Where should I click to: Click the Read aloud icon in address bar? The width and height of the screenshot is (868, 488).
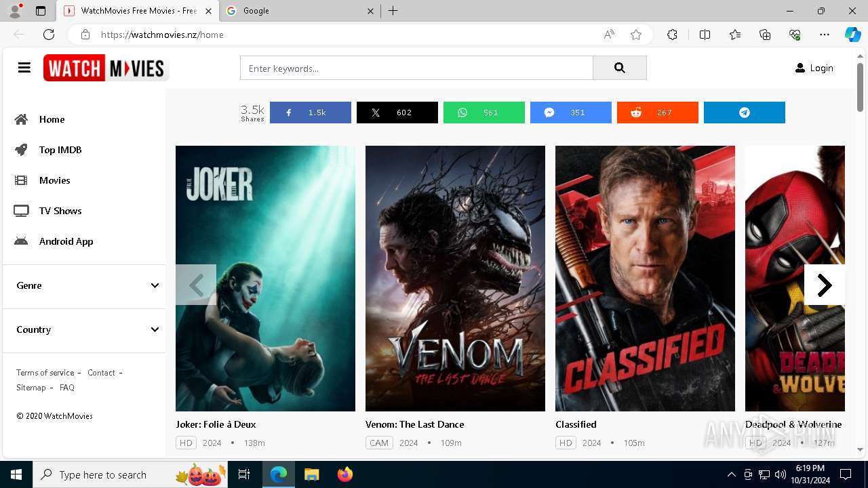click(x=609, y=35)
